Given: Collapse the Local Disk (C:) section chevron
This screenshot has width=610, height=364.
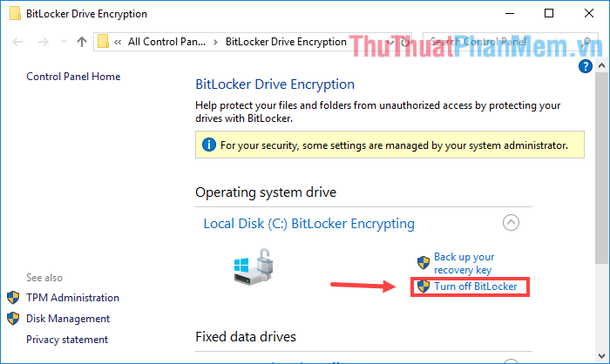Looking at the screenshot, I should click(511, 223).
